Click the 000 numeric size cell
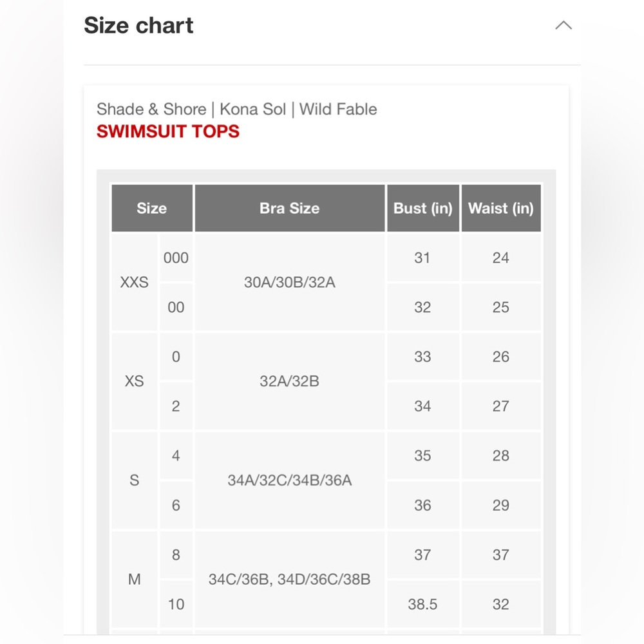This screenshot has height=644, width=644. (x=176, y=258)
